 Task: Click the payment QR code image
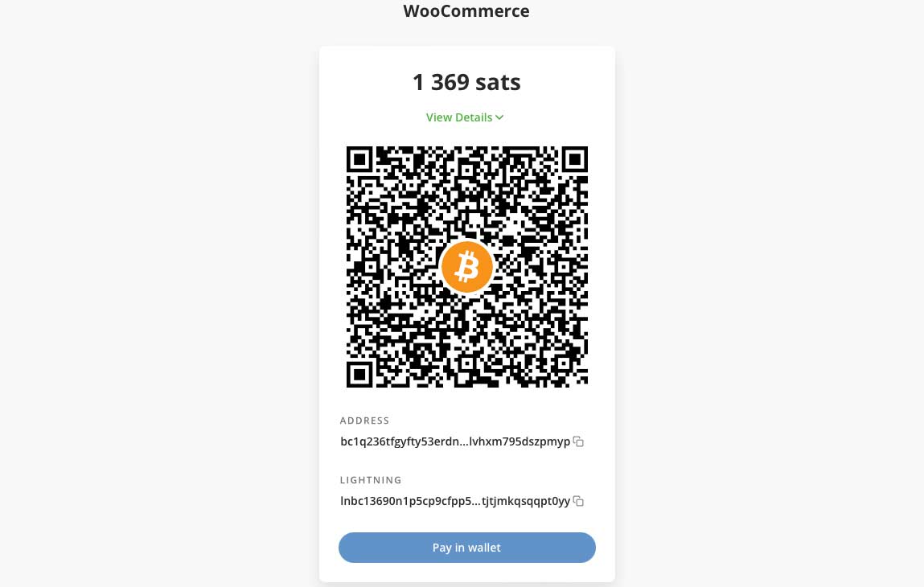point(466,267)
